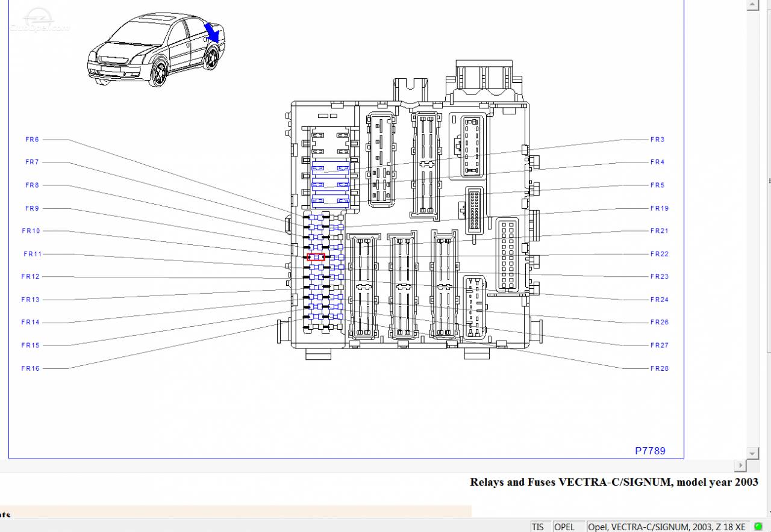Select the FR26 fuse label
The height and width of the screenshot is (532, 771).
coord(660,323)
